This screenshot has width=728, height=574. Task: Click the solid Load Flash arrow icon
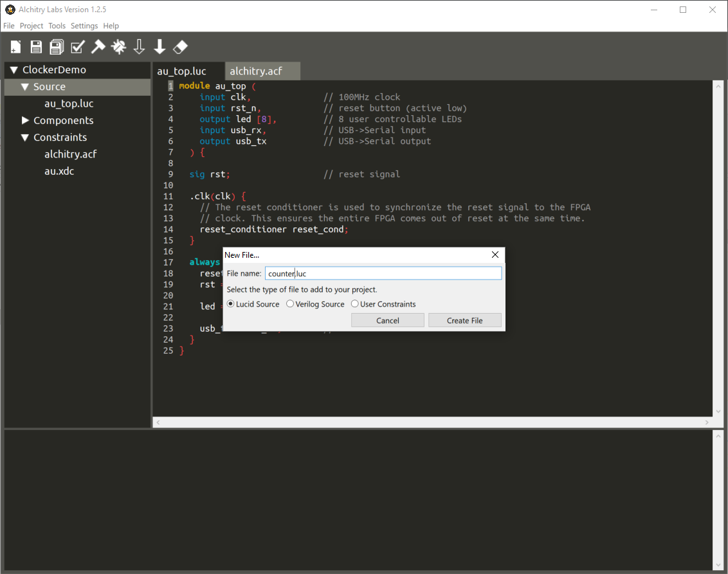pos(159,47)
